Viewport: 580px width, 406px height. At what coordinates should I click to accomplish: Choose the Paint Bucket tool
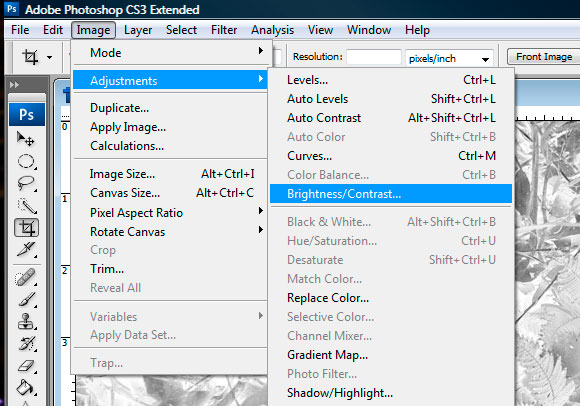pos(25,387)
